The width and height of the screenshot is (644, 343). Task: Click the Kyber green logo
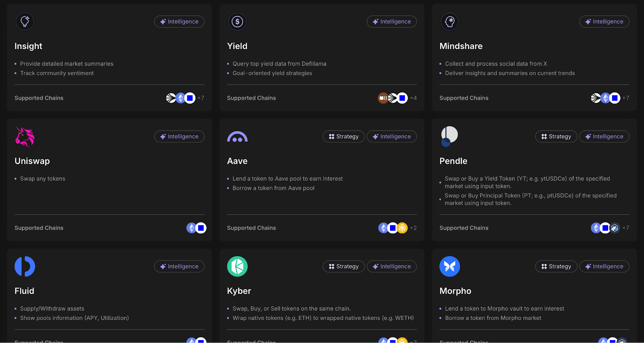[237, 266]
